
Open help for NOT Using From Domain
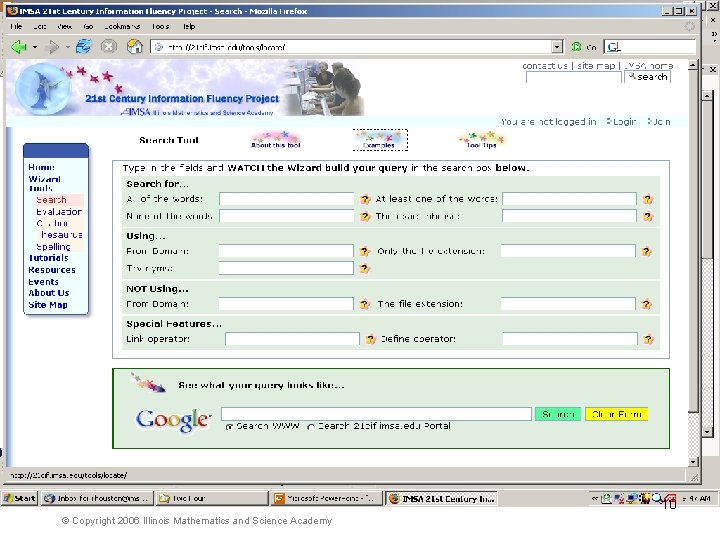[365, 304]
